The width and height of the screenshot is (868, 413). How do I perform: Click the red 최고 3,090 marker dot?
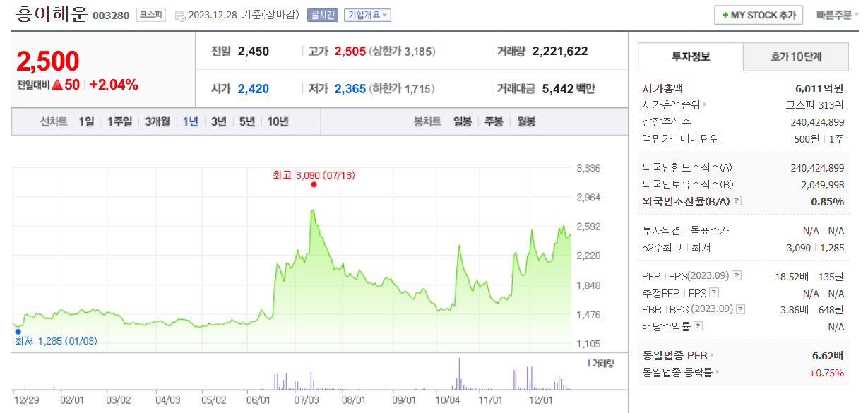point(314,185)
